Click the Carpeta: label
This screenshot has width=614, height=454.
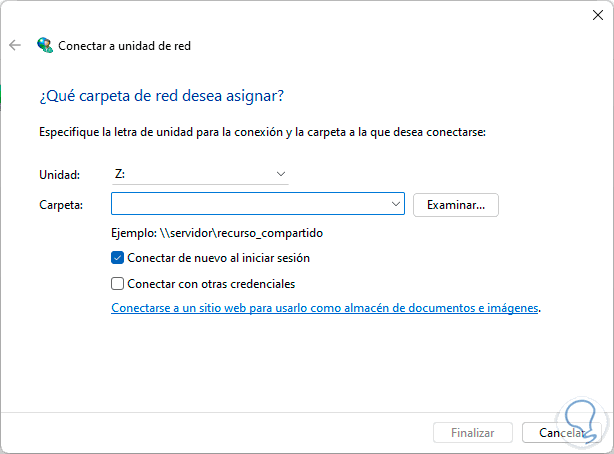coord(61,205)
